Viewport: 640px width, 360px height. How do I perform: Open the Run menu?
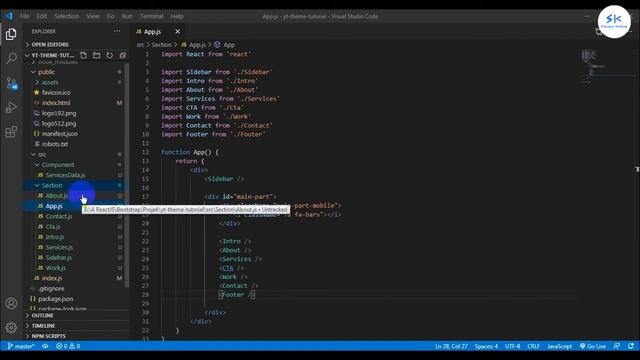pos(127,16)
